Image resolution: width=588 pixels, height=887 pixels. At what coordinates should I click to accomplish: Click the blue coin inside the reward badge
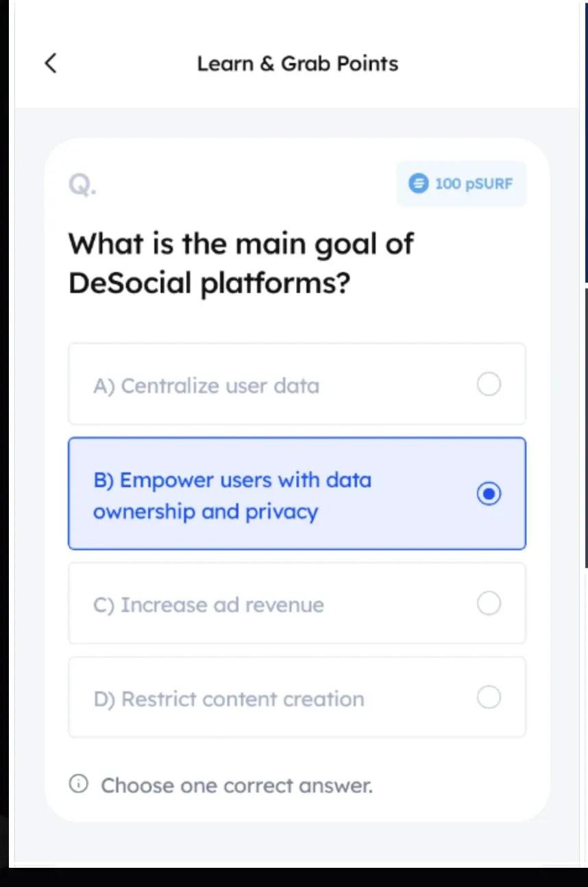coord(418,183)
